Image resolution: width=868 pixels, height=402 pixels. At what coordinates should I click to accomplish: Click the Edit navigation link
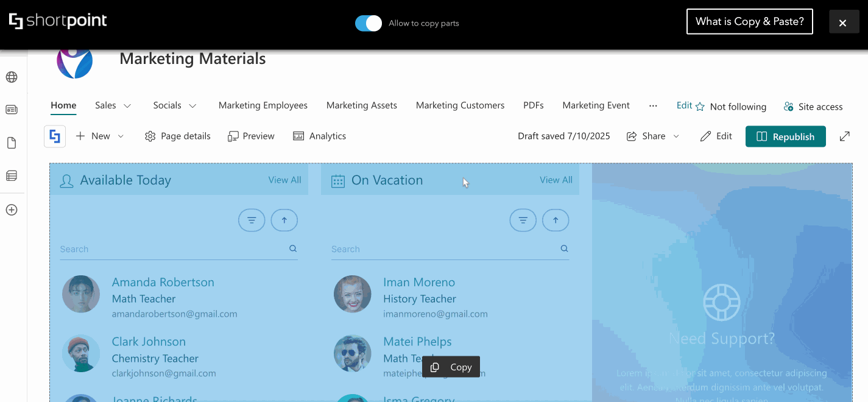coord(684,105)
